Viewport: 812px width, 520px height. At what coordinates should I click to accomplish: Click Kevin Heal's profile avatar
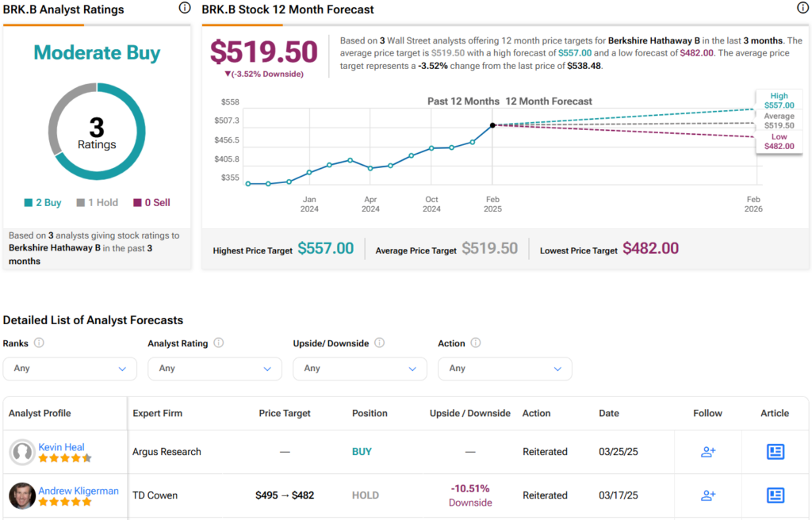(x=22, y=452)
